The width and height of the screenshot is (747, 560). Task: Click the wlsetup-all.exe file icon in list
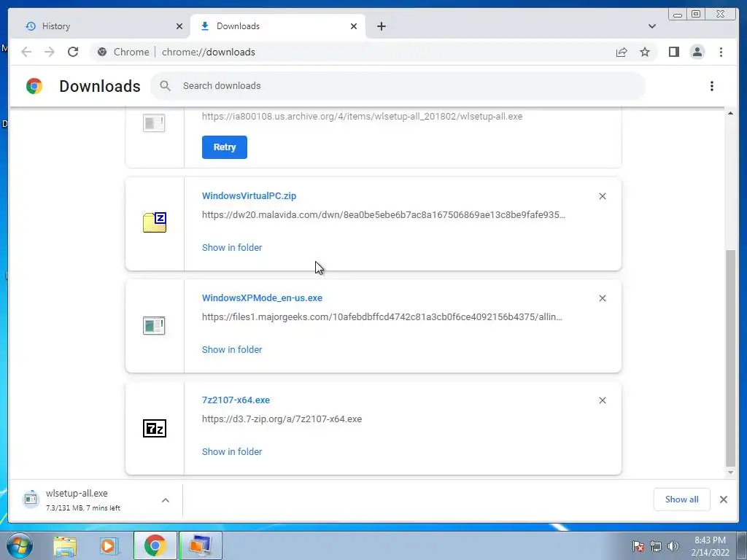pyautogui.click(x=154, y=122)
